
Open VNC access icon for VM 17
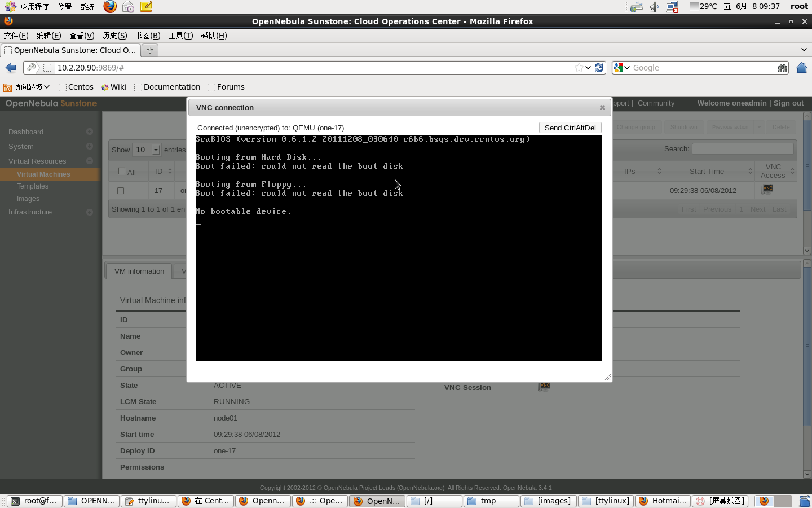click(767, 190)
